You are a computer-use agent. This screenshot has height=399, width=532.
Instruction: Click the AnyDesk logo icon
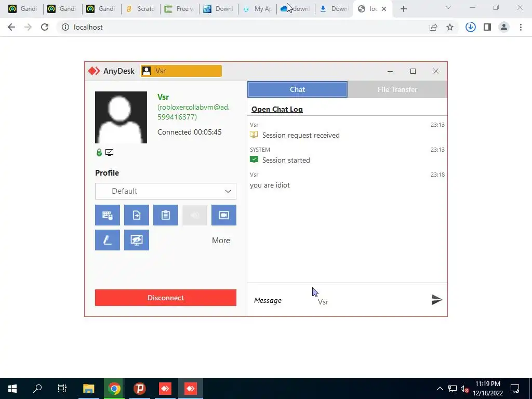pyautogui.click(x=94, y=71)
